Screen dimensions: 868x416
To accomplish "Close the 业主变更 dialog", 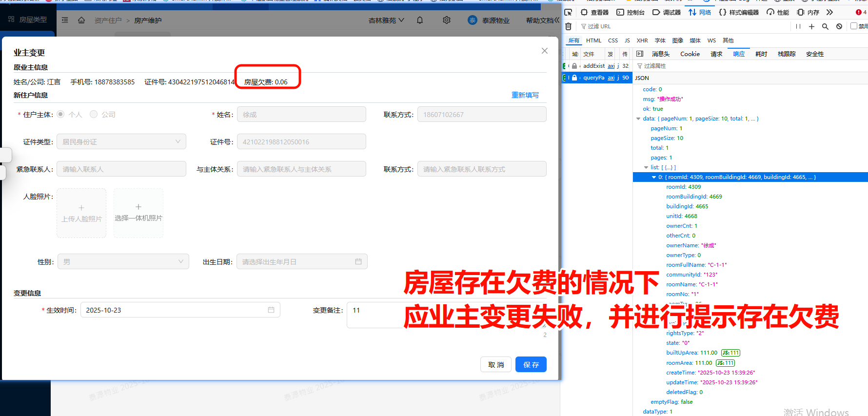I will point(545,51).
